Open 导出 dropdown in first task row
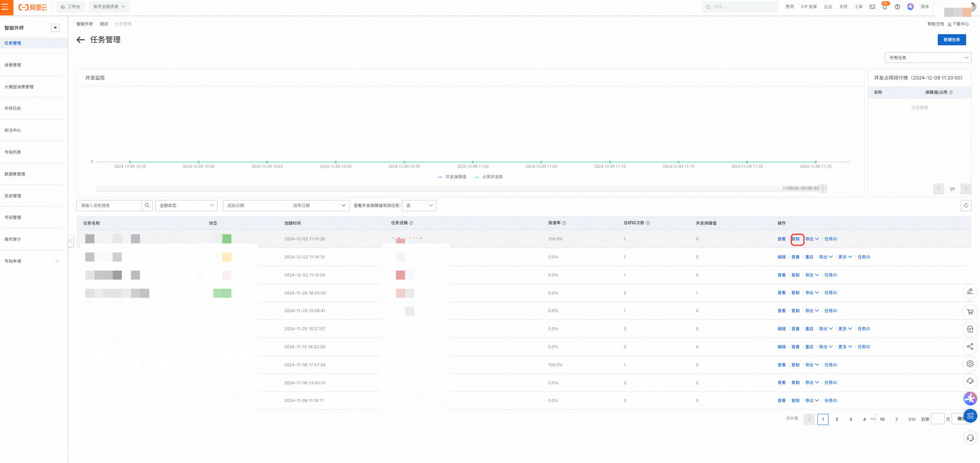980x463 pixels. (x=812, y=239)
